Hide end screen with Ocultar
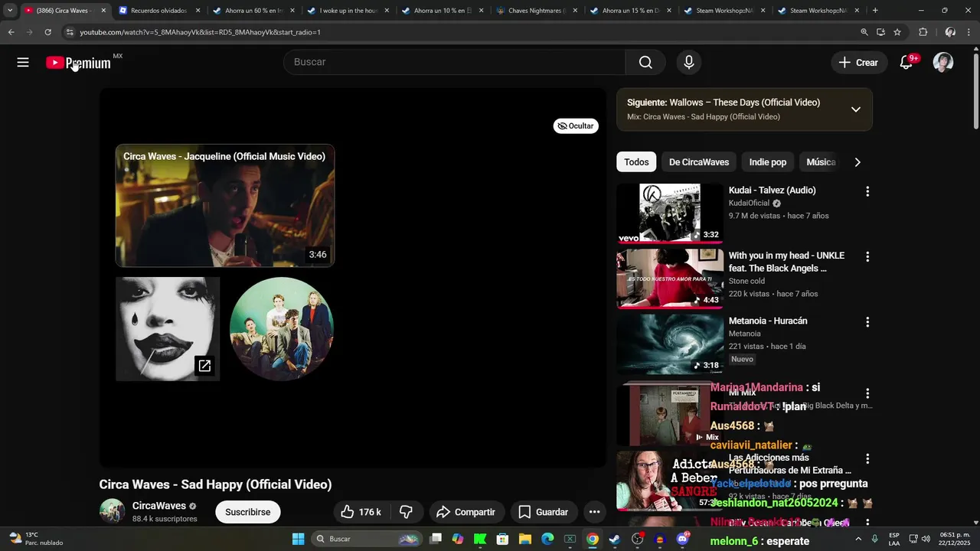The image size is (980, 551). click(576, 126)
